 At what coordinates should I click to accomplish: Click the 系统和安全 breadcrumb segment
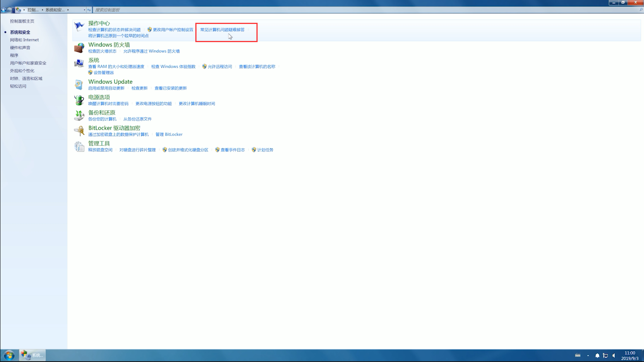55,10
